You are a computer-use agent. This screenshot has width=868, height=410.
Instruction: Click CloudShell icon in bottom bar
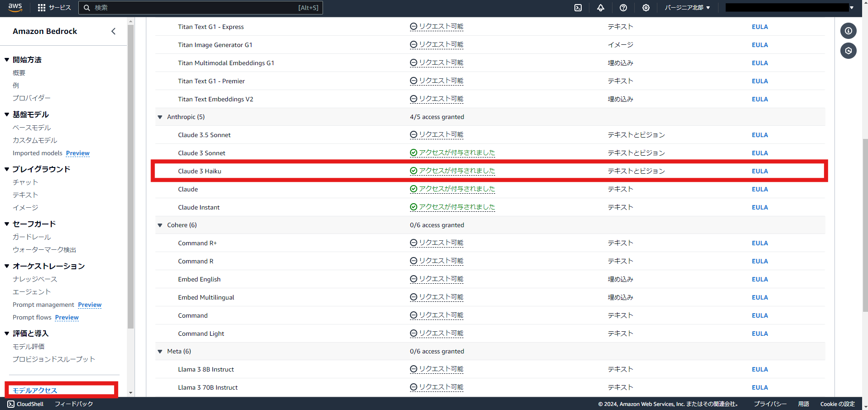click(11, 404)
